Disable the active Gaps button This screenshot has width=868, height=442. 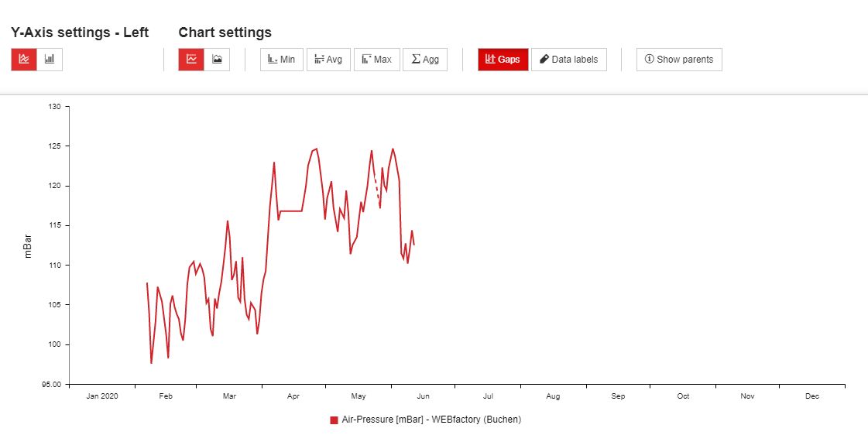(x=503, y=60)
